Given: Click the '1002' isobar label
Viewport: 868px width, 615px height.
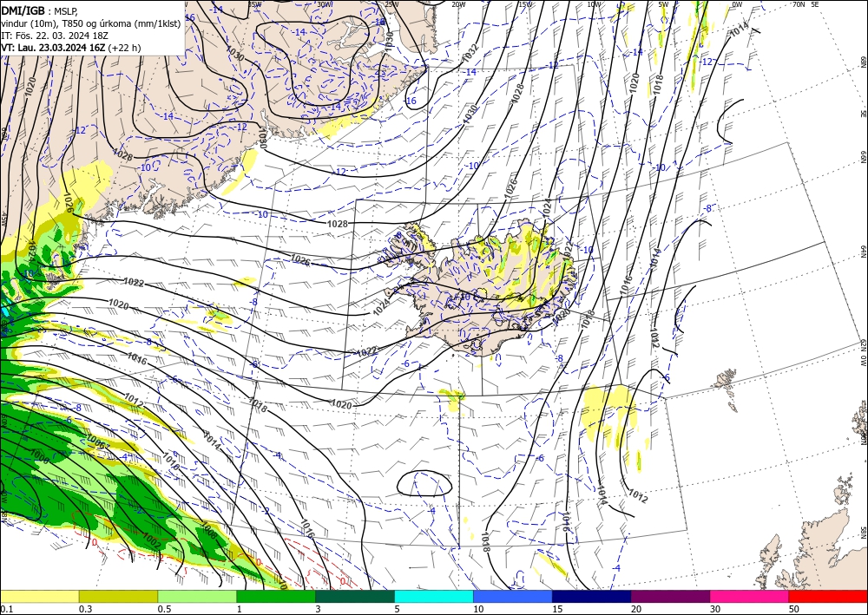Looking at the screenshot, I should [x=151, y=541].
